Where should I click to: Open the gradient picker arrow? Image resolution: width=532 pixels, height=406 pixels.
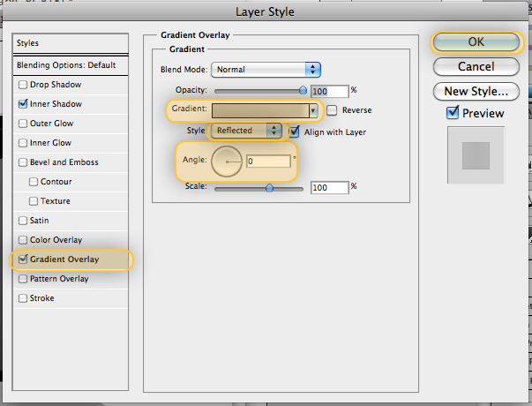coord(313,110)
